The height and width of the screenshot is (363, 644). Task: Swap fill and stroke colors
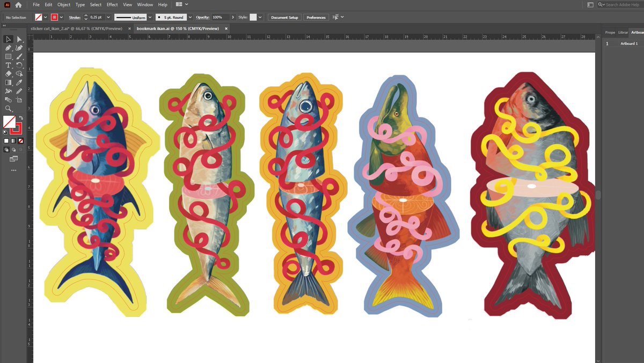click(21, 117)
